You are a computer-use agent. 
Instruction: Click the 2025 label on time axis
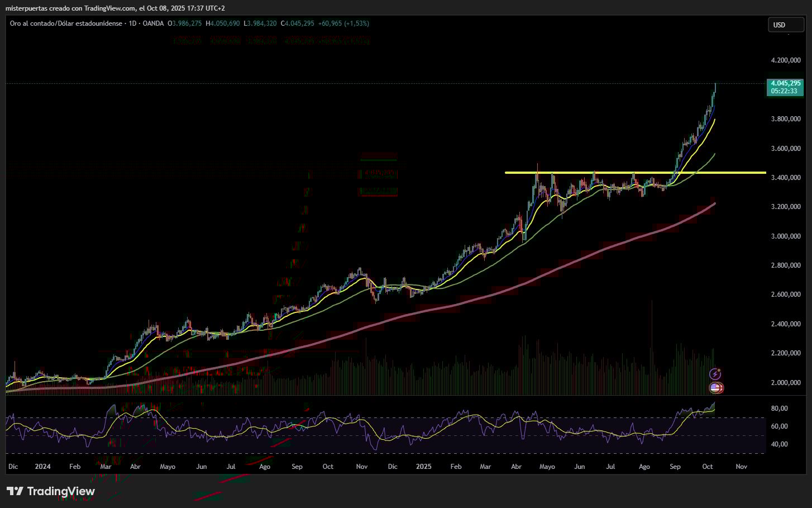point(424,467)
